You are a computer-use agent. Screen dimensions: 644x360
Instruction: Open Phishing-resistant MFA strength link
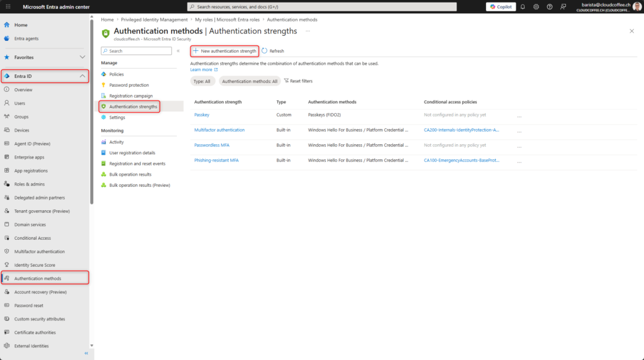point(216,160)
